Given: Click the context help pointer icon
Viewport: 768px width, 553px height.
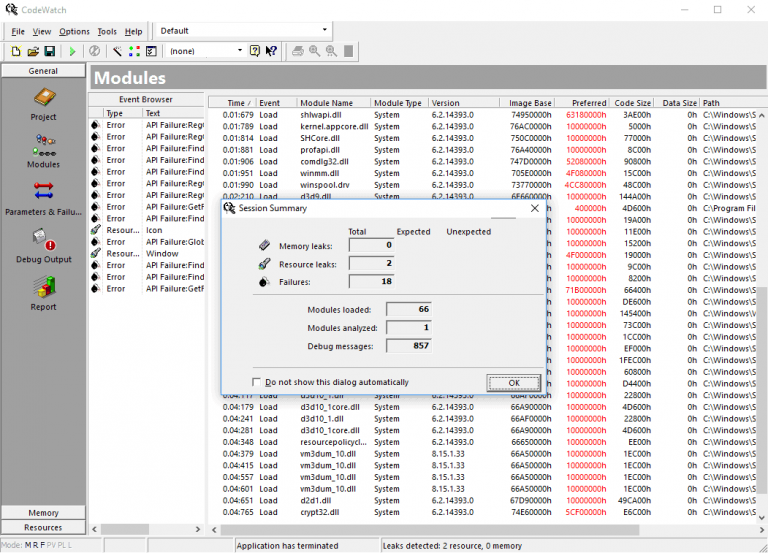Looking at the screenshot, I should click(271, 51).
